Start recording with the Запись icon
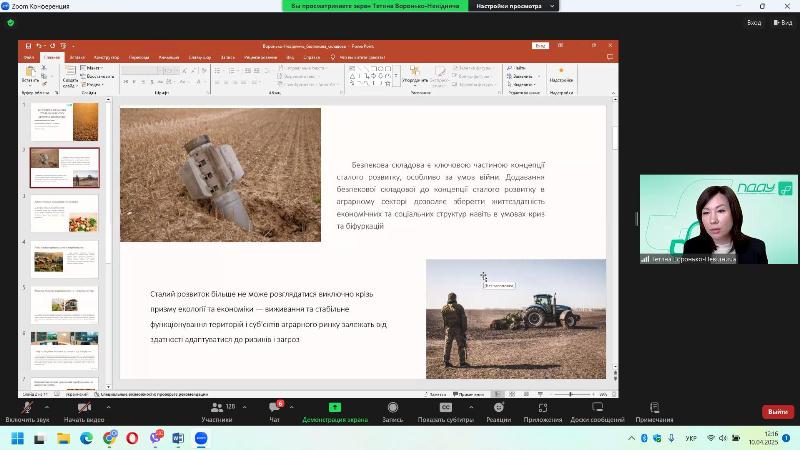800x450 pixels. click(x=392, y=408)
